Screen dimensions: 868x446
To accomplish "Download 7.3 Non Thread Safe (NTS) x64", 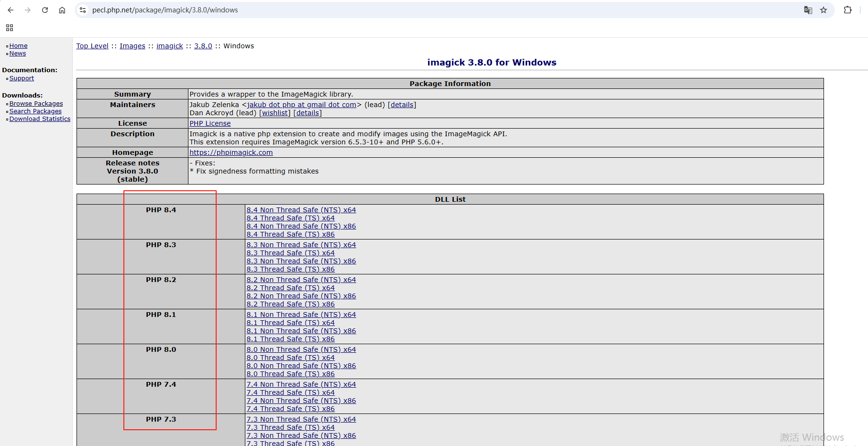I will pyautogui.click(x=301, y=419).
